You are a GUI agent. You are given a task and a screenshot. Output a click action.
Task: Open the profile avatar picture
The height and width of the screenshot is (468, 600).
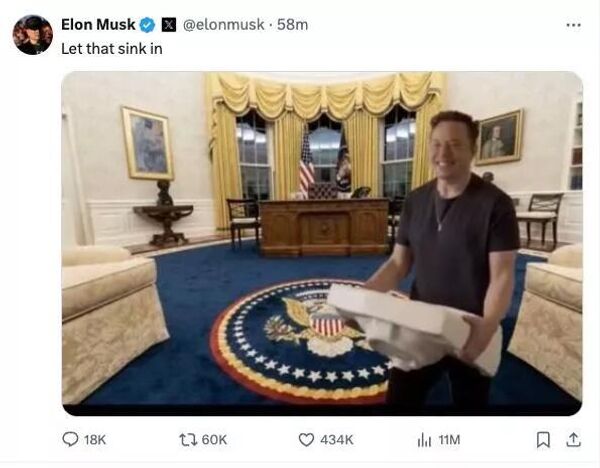tap(33, 35)
